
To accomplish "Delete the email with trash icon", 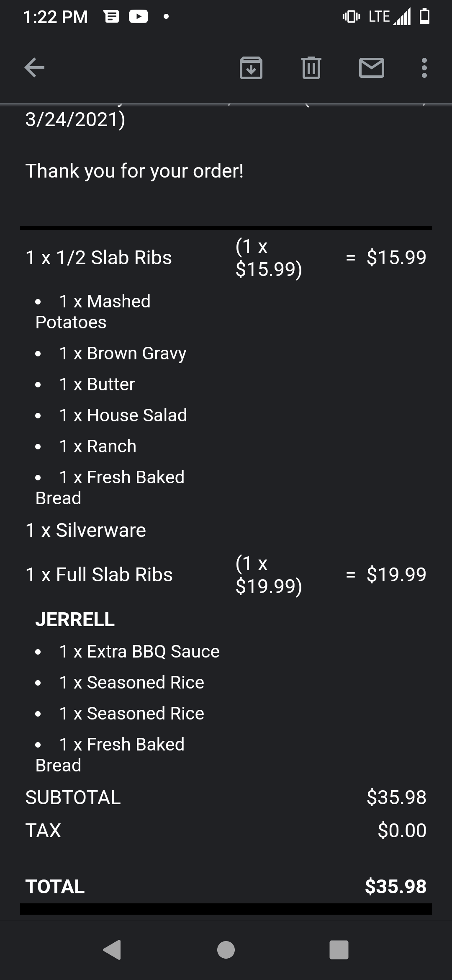I will [311, 68].
